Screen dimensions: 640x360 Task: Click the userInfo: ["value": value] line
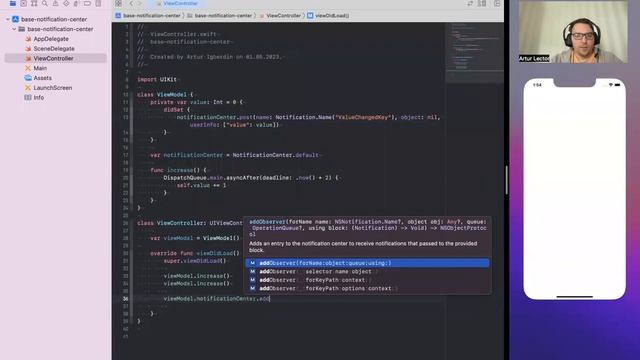coord(235,124)
